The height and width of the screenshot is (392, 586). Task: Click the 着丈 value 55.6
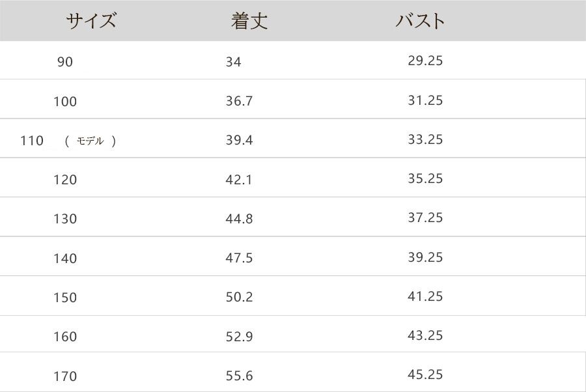239,376
